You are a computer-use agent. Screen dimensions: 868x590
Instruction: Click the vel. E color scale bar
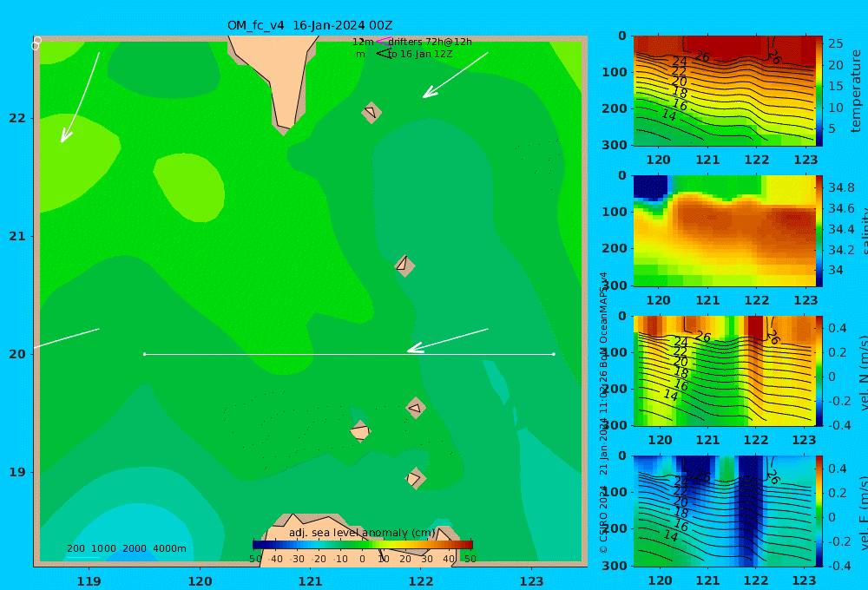[x=819, y=511]
